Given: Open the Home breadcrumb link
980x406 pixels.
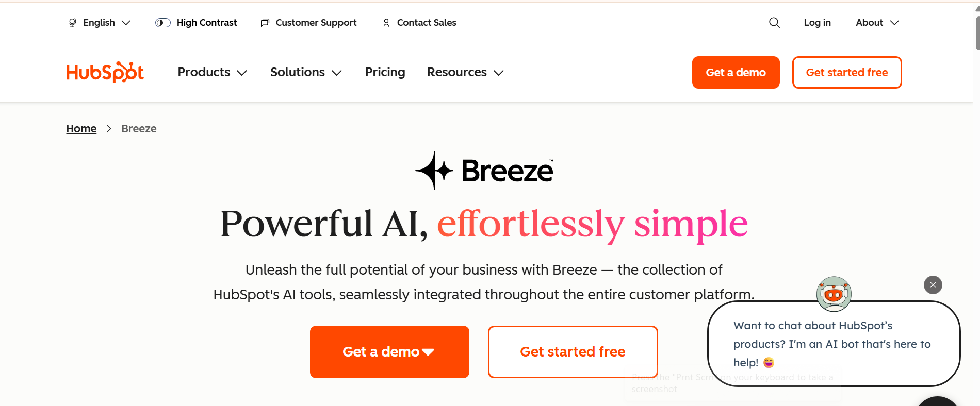Looking at the screenshot, I should [x=81, y=128].
